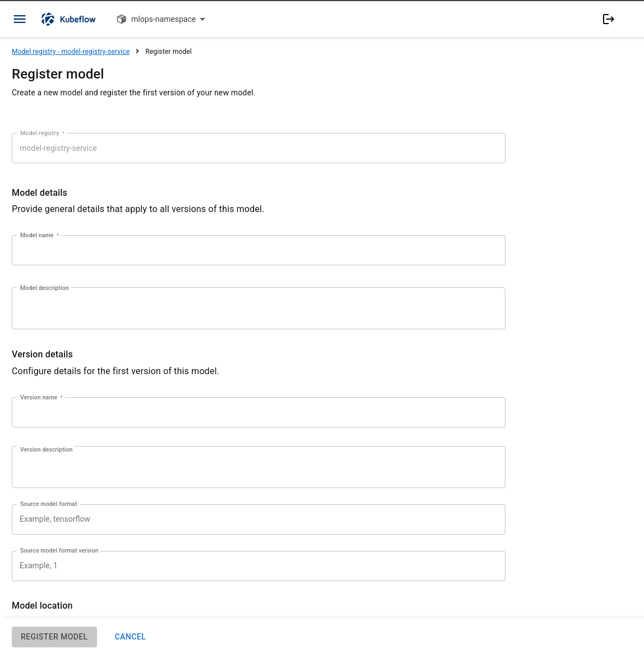The width and height of the screenshot is (644, 667).
Task: Open the hamburger navigation menu
Action: [x=20, y=19]
